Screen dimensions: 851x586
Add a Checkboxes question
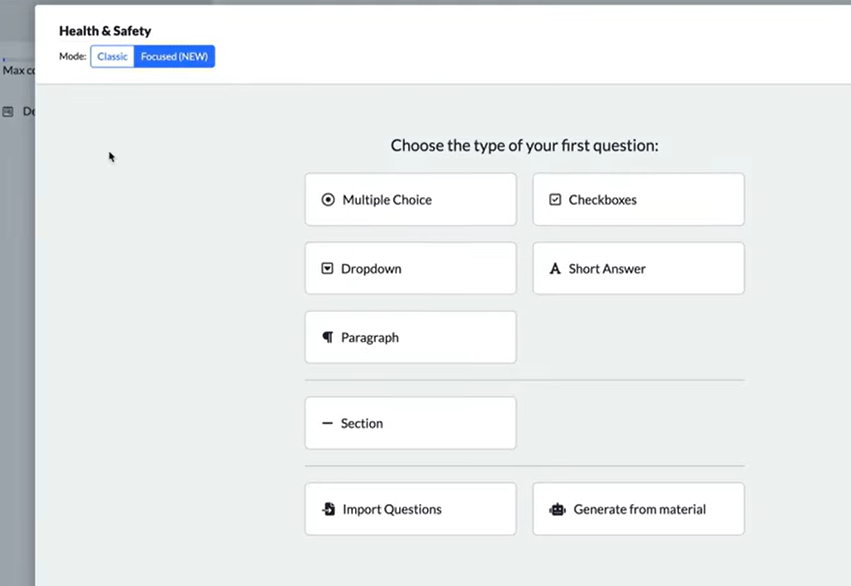point(638,199)
